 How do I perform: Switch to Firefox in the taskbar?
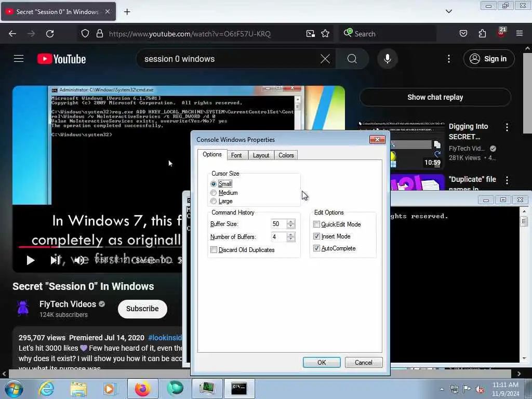(142, 389)
